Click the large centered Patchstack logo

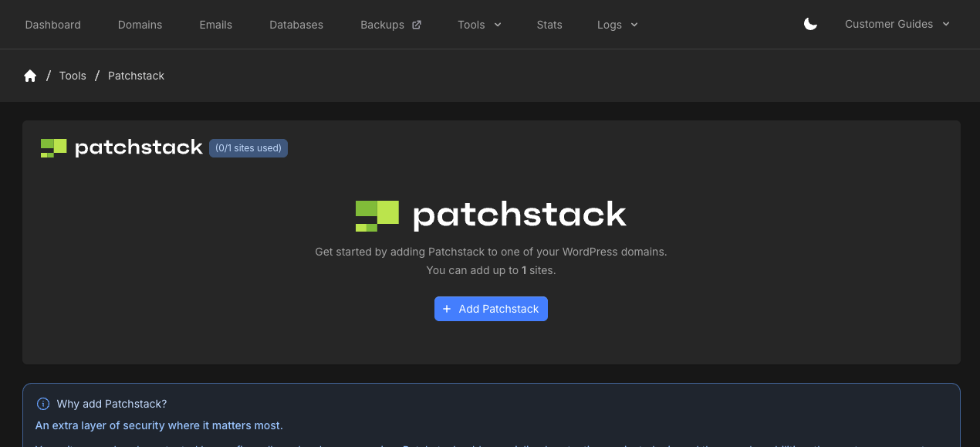491,215
